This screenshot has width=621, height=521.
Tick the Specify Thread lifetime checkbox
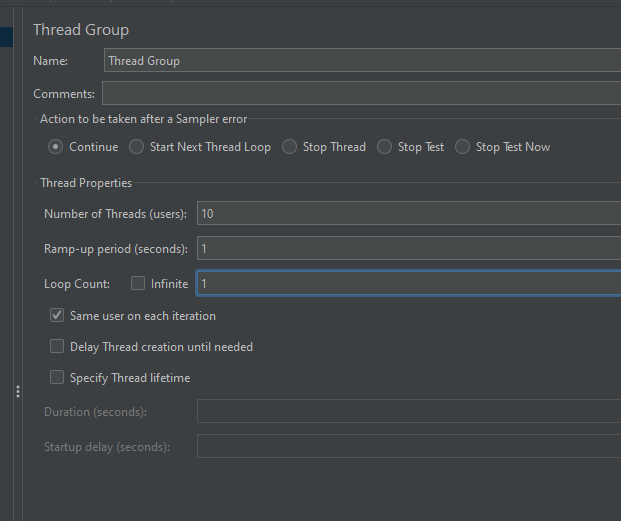pyautogui.click(x=57, y=377)
